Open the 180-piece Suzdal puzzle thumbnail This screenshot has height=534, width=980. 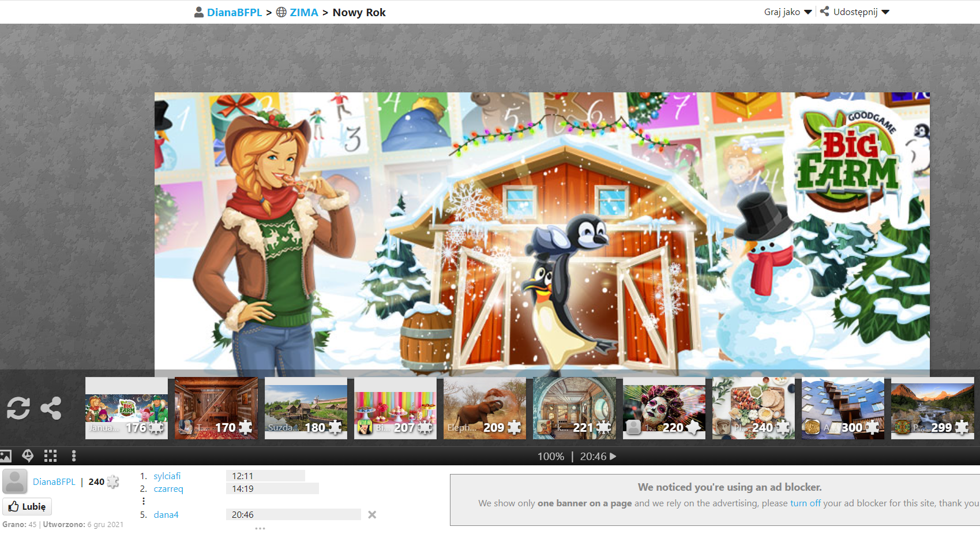coord(306,408)
